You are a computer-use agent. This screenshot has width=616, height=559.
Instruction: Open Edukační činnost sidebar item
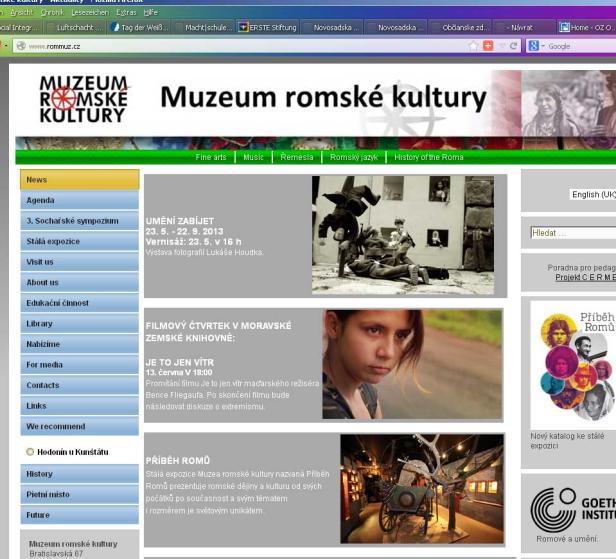tap(80, 303)
